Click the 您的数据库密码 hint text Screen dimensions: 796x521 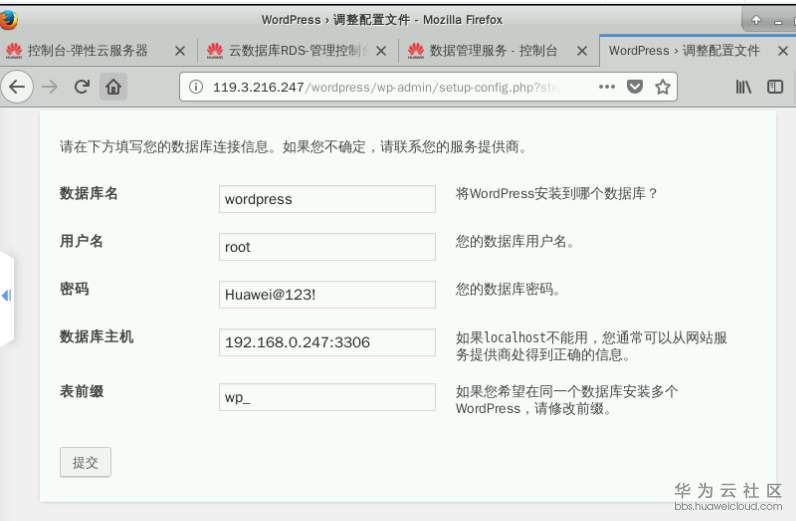click(508, 289)
